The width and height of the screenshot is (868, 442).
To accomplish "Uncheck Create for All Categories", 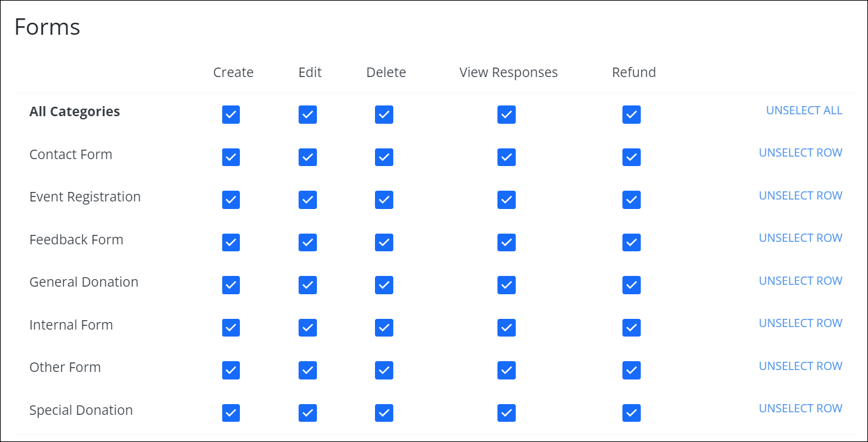I will pyautogui.click(x=231, y=114).
